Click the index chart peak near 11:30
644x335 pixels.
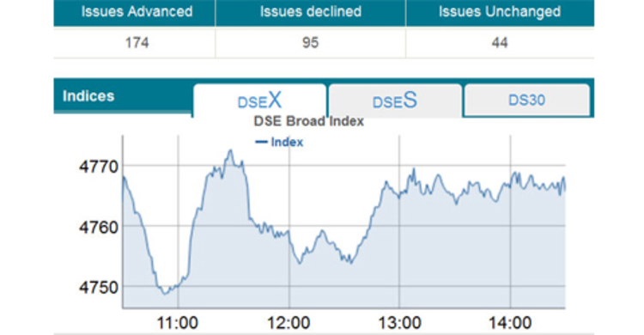point(230,150)
